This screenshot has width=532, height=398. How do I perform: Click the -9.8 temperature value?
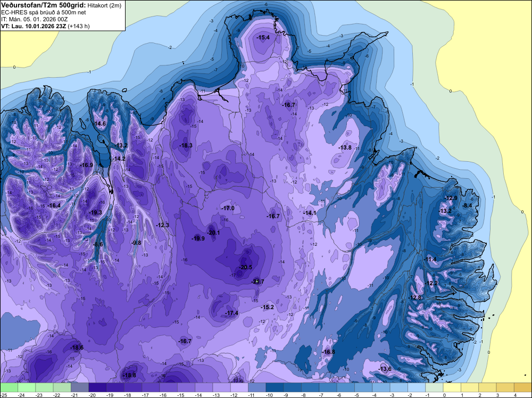136,242
